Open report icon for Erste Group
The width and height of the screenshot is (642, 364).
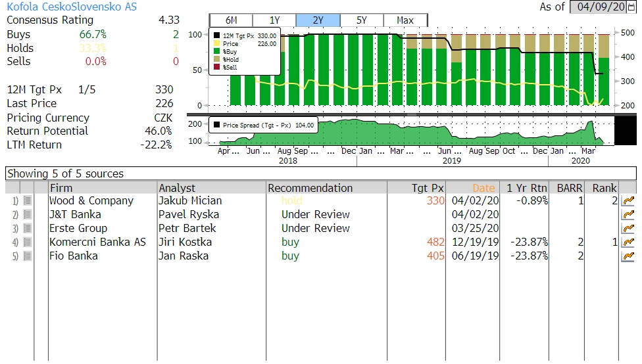tap(28, 228)
